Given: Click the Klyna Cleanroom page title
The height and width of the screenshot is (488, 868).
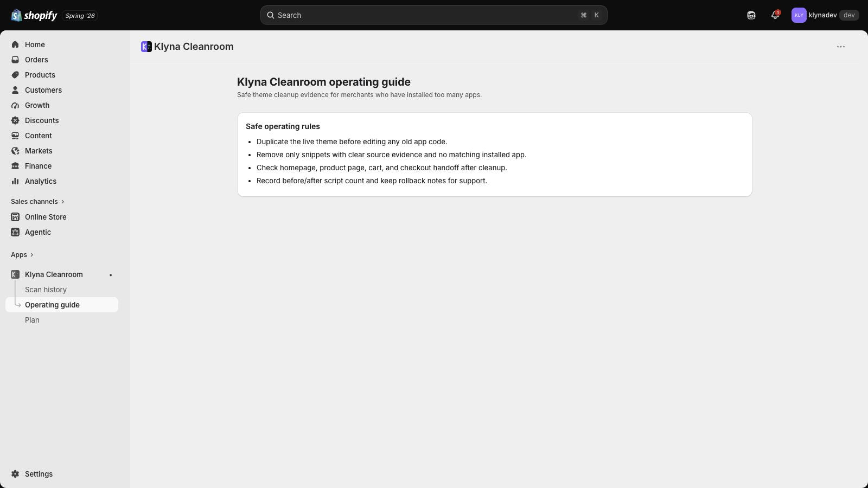Looking at the screenshot, I should 194,47.
